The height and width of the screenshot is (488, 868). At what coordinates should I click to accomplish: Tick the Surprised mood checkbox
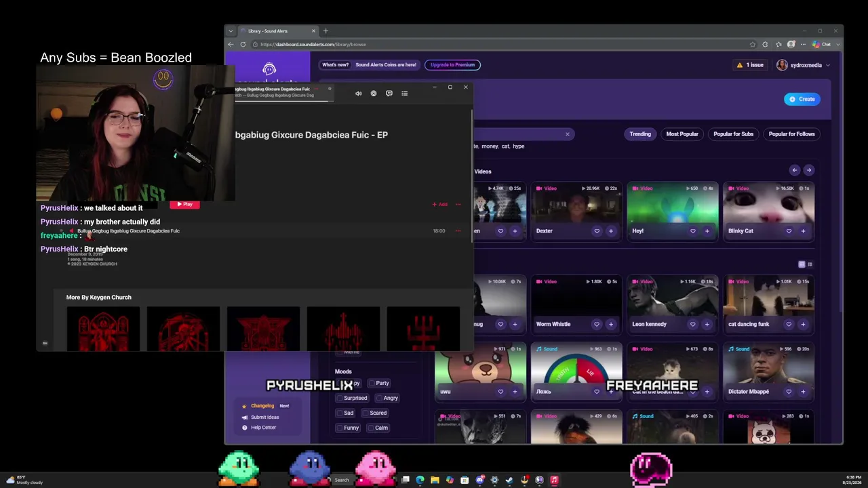point(340,398)
